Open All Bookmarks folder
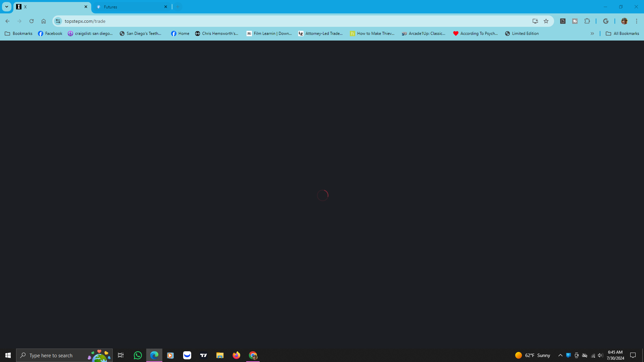 (622, 34)
